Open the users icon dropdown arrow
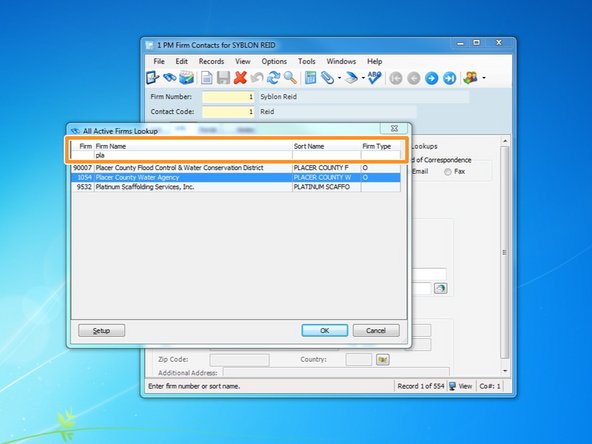Screen dimensions: 592x444 click(484, 78)
